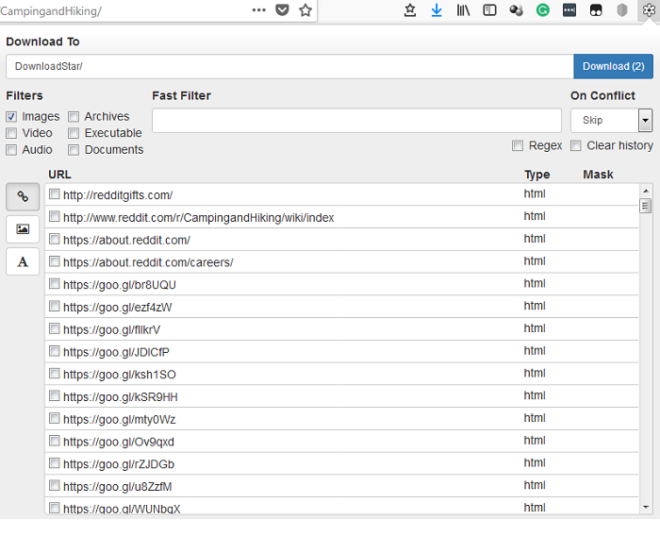Click the overlapping circles extension icon
This screenshot has height=553, width=660.
[516, 10]
